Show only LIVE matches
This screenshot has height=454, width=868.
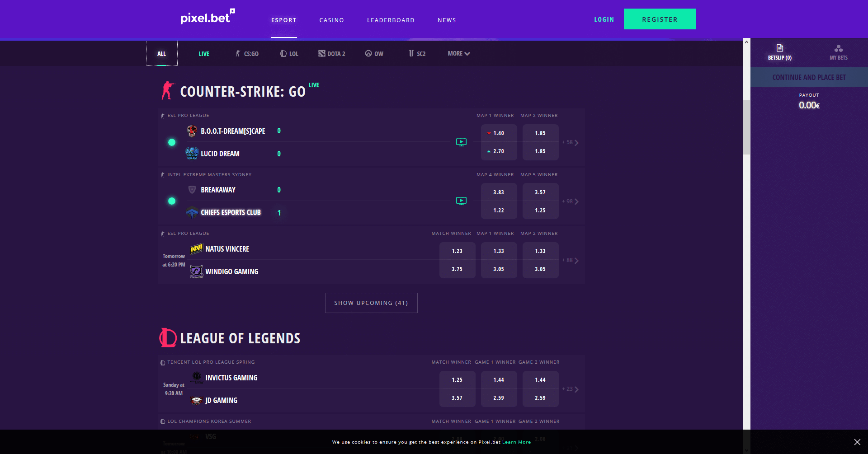click(x=204, y=54)
